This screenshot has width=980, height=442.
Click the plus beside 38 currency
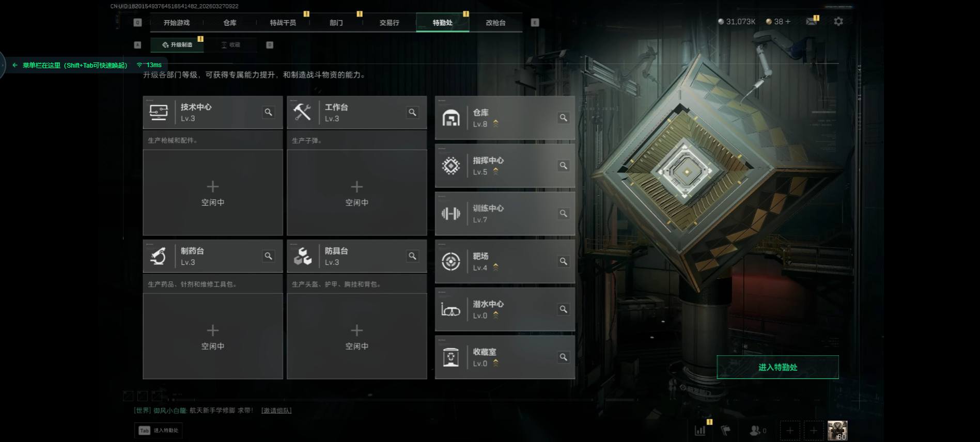(x=788, y=22)
